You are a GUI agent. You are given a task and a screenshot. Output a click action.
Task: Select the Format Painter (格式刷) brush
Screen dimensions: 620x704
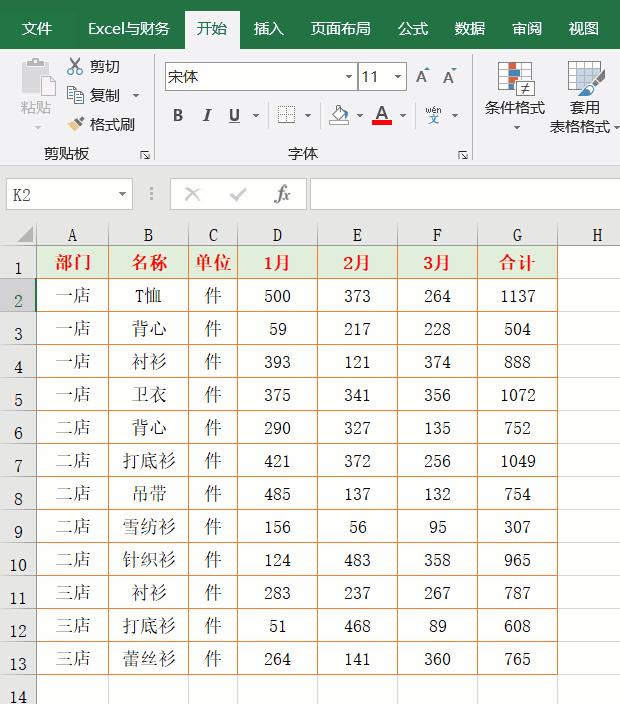(x=75, y=124)
